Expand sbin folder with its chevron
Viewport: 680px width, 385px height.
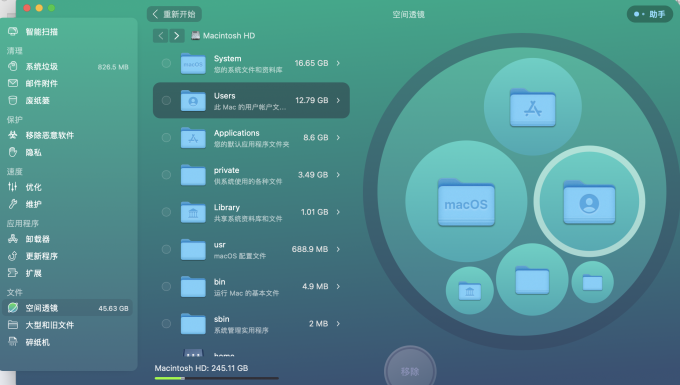(x=338, y=324)
